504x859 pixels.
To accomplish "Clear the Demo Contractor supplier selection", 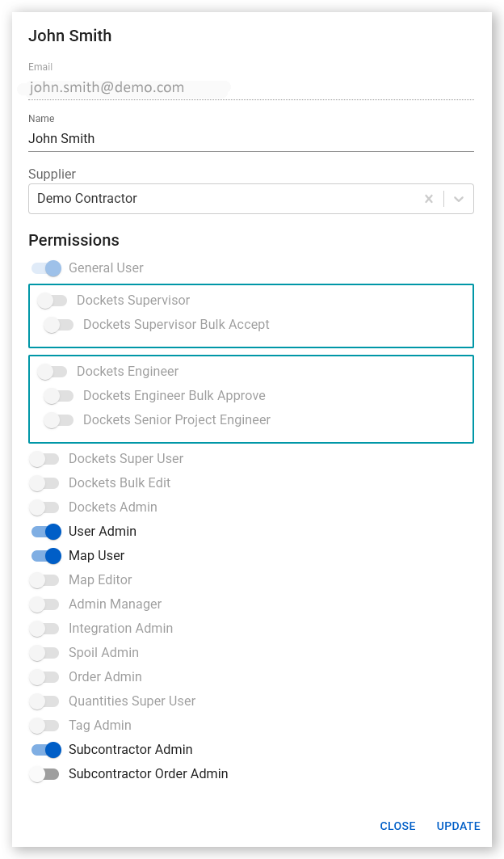I will click(x=428, y=199).
